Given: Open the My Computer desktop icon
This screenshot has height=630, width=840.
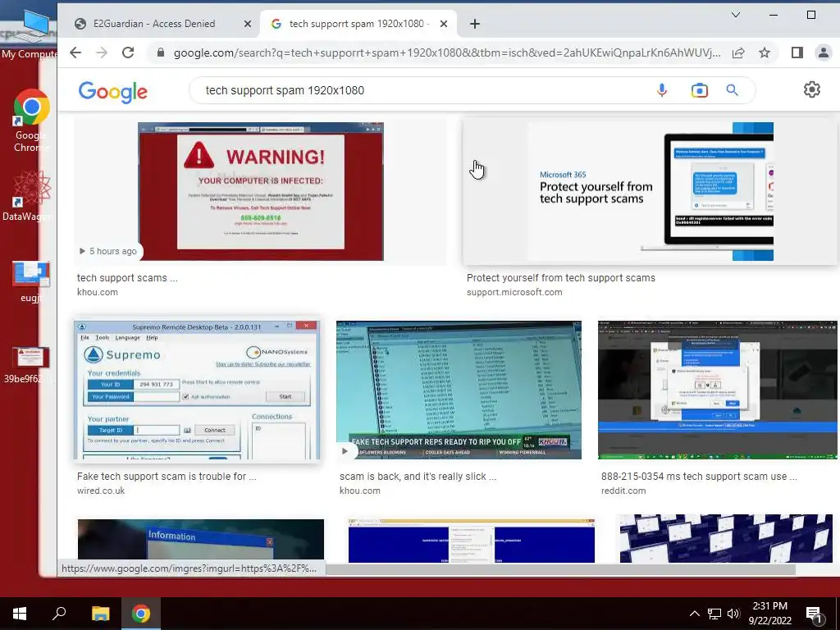Looking at the screenshot, I should click(30, 34).
